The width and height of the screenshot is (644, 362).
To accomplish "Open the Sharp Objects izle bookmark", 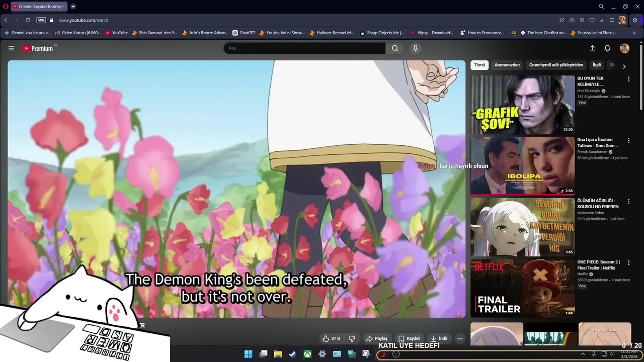I will tap(382, 33).
